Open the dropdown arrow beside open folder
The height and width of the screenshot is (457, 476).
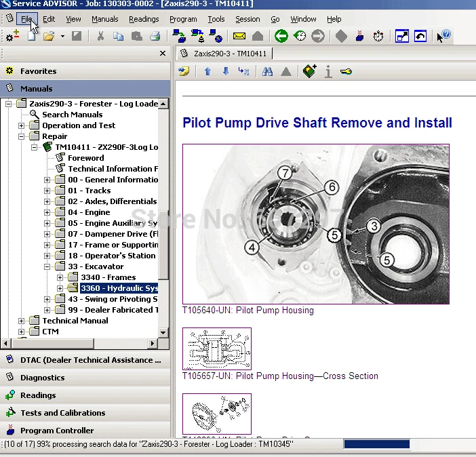coord(62,36)
